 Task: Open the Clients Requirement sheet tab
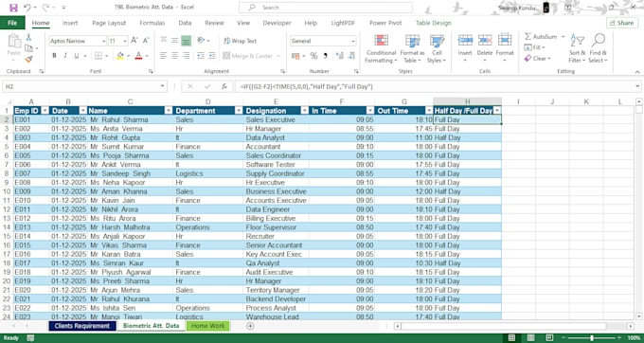82,326
